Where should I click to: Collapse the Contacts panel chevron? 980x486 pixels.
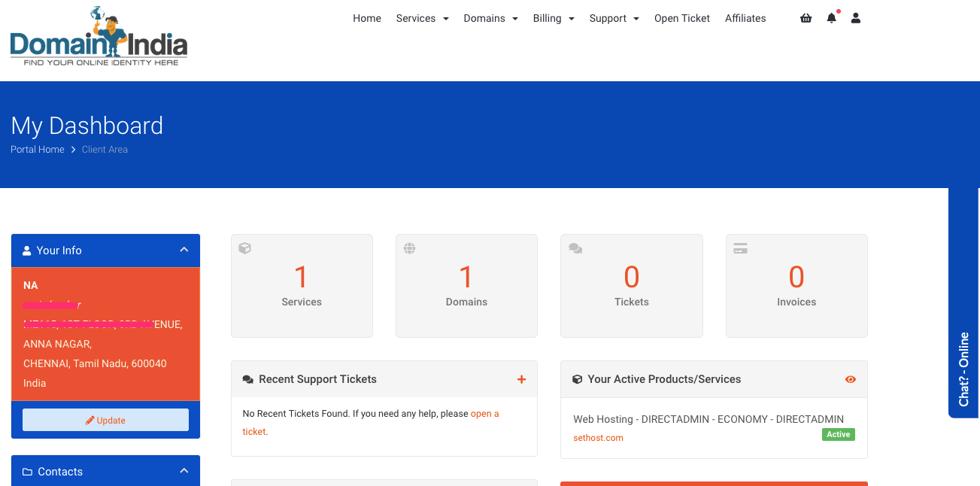(x=184, y=471)
